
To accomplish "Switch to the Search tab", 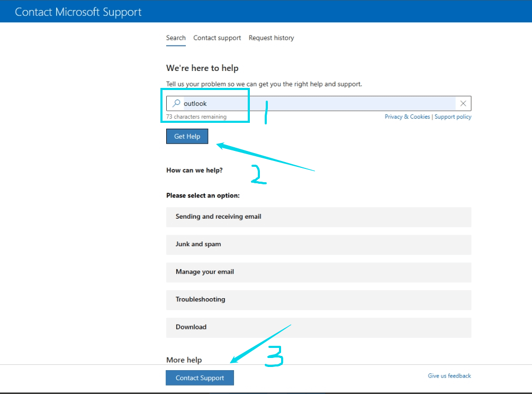I will click(x=176, y=38).
